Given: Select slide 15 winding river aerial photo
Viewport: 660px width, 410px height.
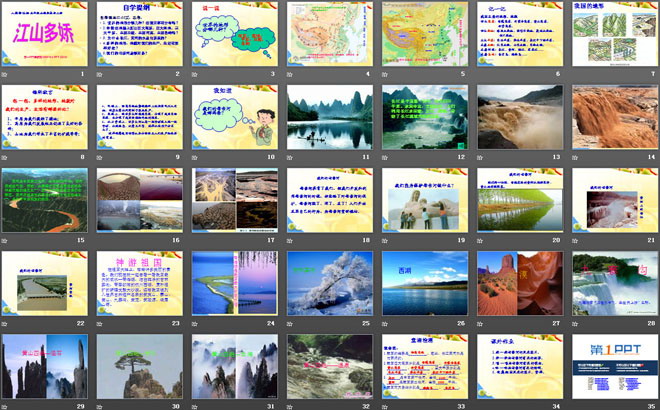Looking at the screenshot, I should (45, 200).
